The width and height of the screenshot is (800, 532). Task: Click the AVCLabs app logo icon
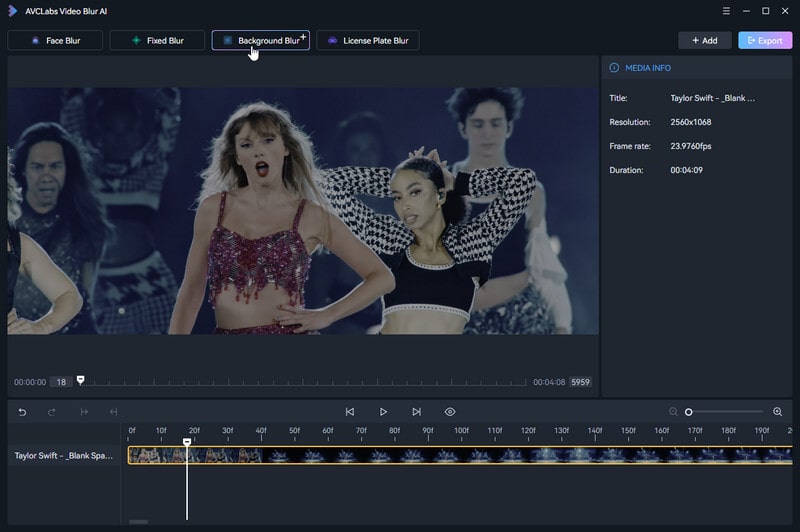tap(13, 11)
